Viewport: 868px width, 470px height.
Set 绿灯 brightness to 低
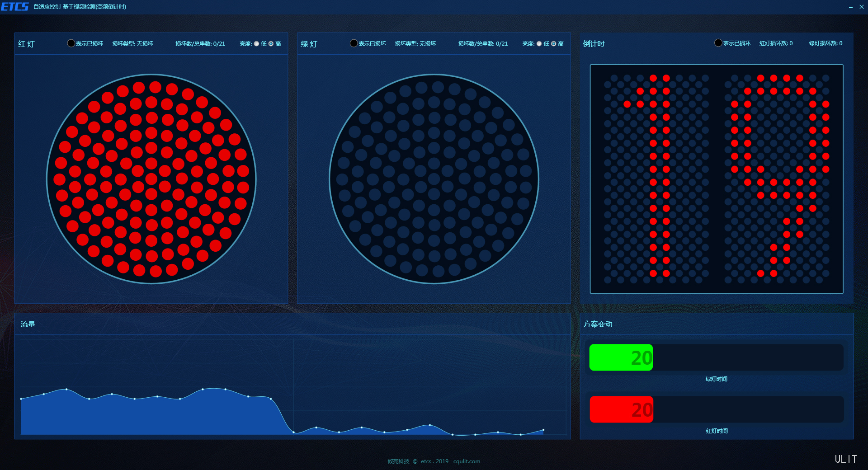tap(539, 44)
